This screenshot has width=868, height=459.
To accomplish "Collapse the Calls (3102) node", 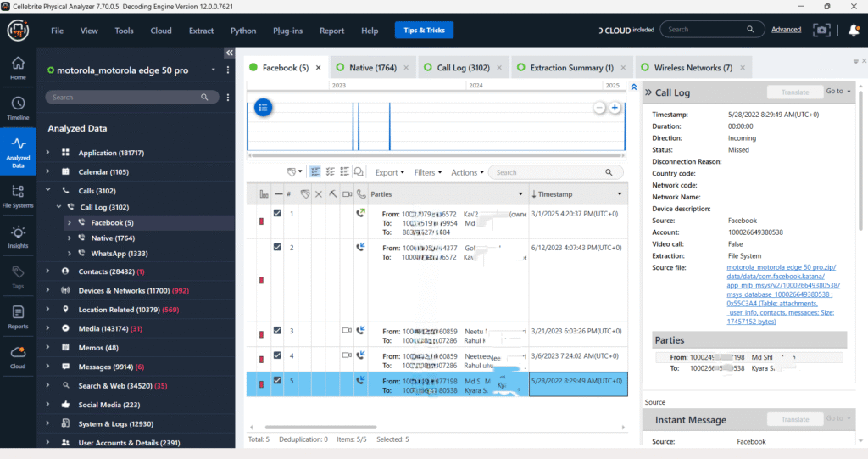I will pyautogui.click(x=47, y=190).
